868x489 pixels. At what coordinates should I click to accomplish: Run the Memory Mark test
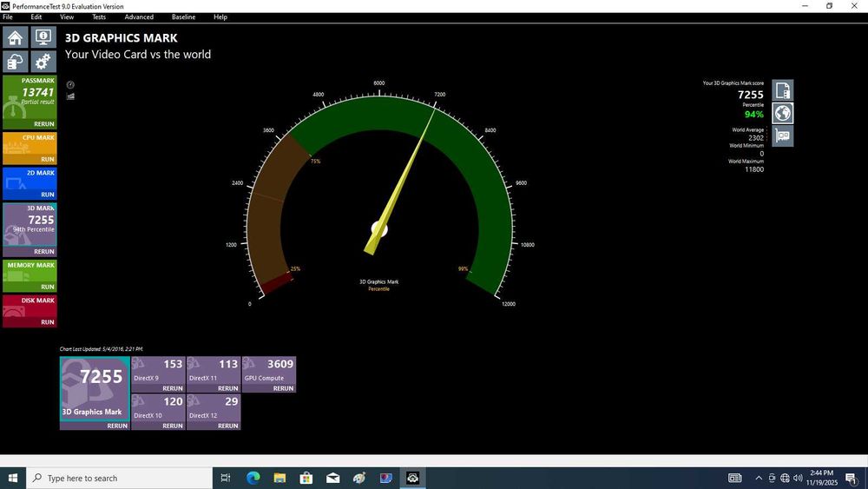(x=48, y=287)
